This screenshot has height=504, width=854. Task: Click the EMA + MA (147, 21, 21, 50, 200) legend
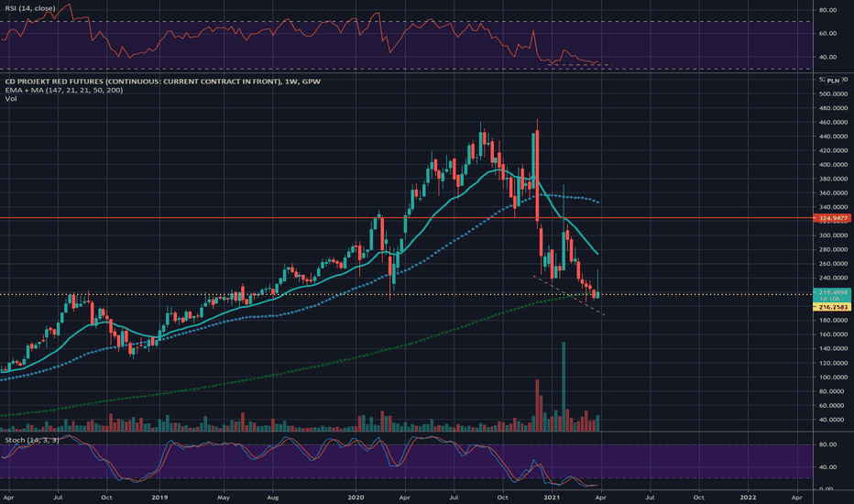pos(64,90)
